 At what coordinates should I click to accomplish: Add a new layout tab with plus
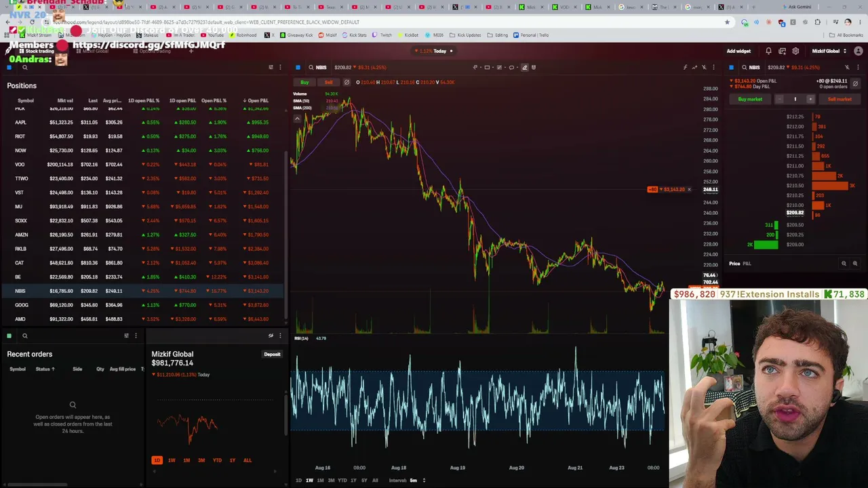click(x=191, y=51)
